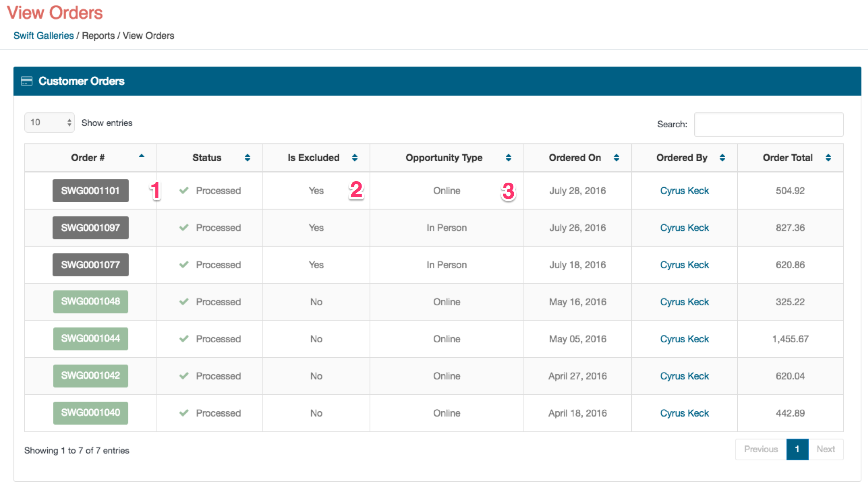The width and height of the screenshot is (868, 489).
Task: Select the July 28, 2016 date cell
Action: point(578,191)
